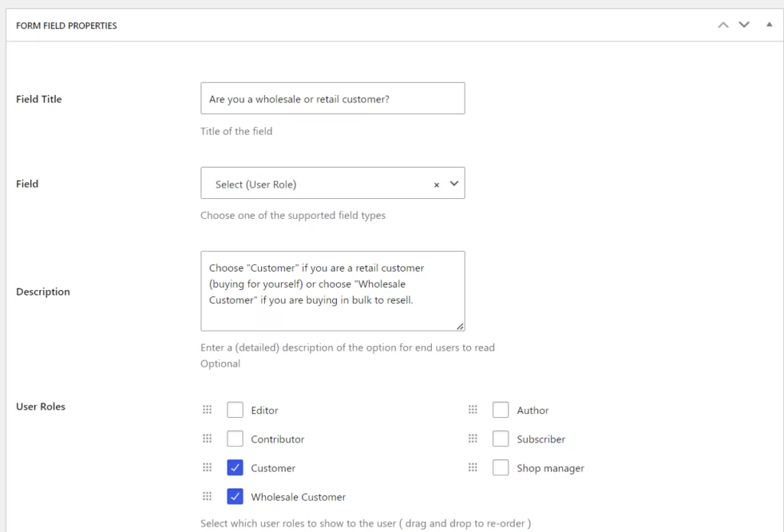Image resolution: width=784 pixels, height=532 pixels.
Task: Check the Shop manager role checkbox
Action: point(501,468)
